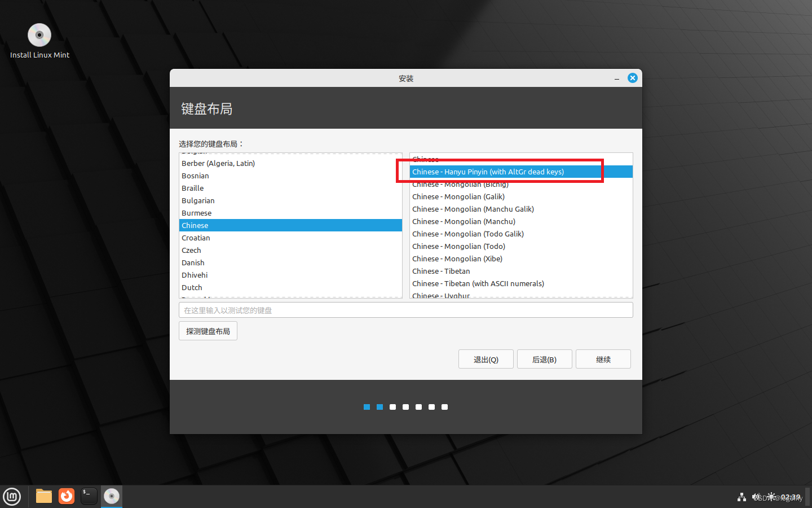Click the 后退(B) button
812x508 pixels.
click(544, 358)
